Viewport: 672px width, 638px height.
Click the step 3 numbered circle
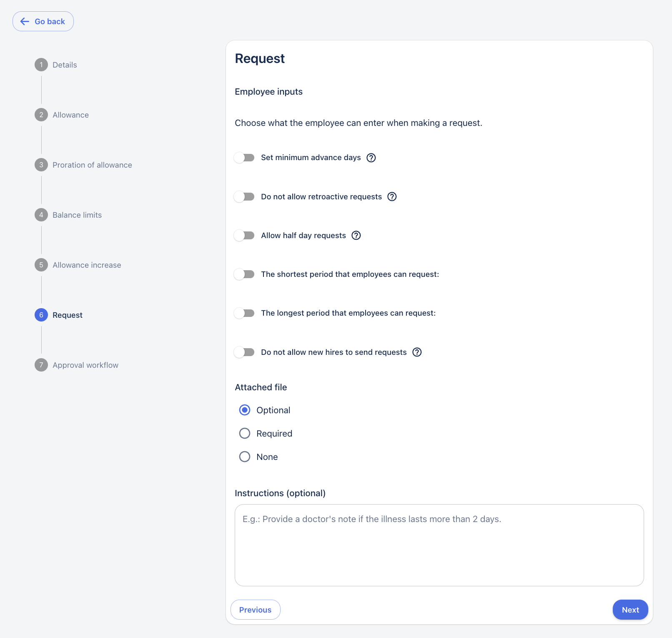pyautogui.click(x=41, y=165)
